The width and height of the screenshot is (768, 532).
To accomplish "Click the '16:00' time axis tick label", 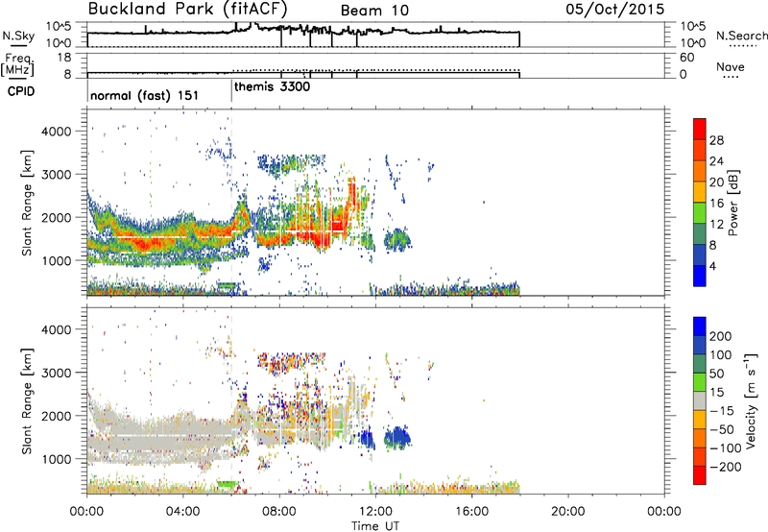I will 471,512.
